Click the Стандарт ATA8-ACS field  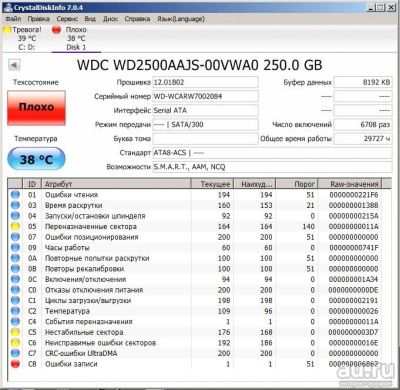click(x=272, y=153)
